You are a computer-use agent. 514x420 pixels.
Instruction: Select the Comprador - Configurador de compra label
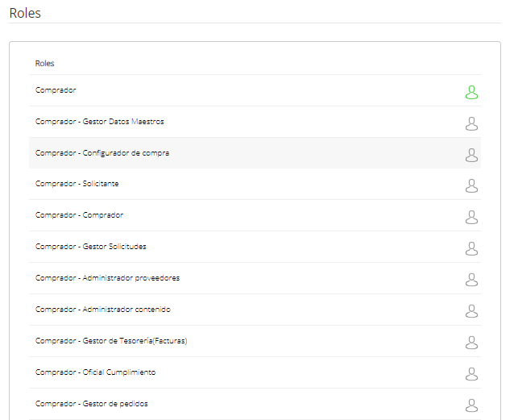tap(102, 152)
